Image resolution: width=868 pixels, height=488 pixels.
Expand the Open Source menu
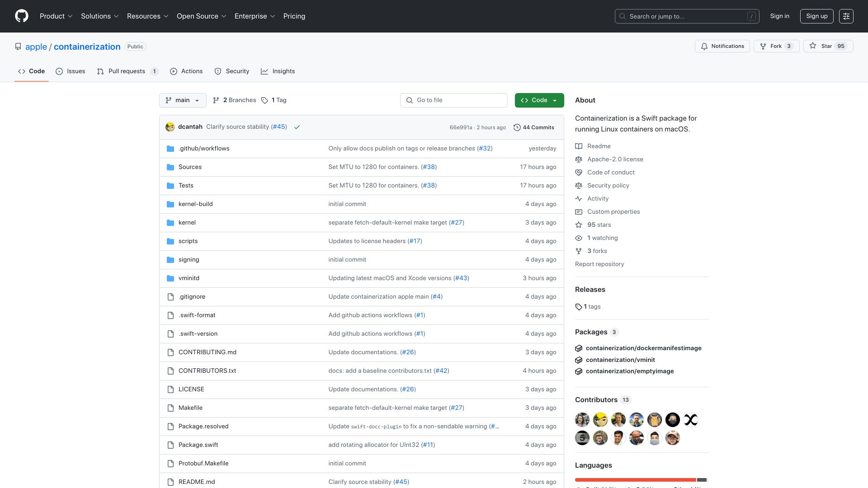click(202, 16)
